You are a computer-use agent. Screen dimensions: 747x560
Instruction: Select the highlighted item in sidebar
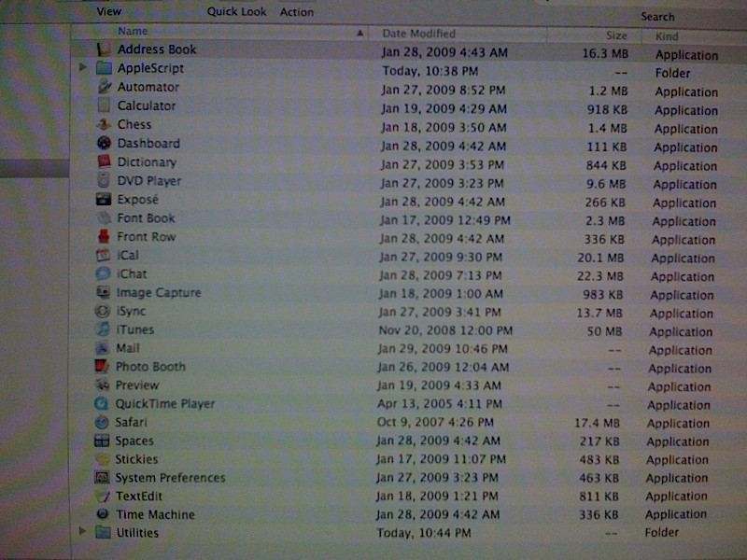(35, 169)
